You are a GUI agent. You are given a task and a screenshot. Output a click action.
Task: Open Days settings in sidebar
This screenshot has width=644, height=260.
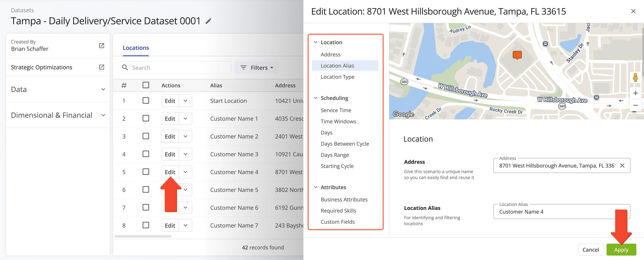[326, 133]
